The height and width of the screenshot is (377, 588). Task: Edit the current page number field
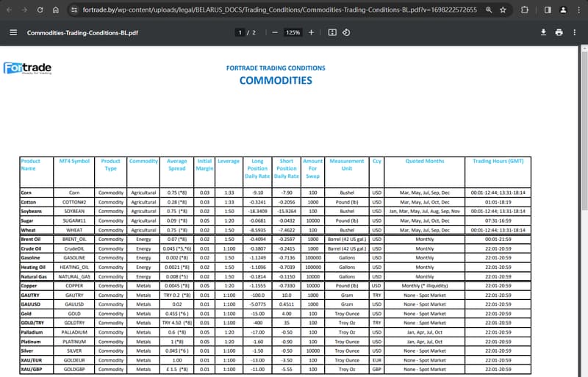240,32
